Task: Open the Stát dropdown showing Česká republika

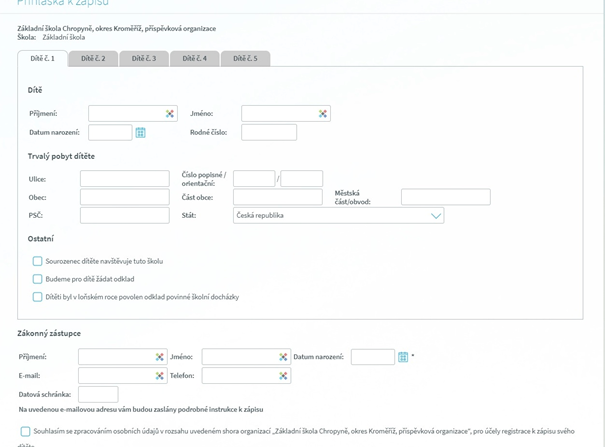Action: 338,216
